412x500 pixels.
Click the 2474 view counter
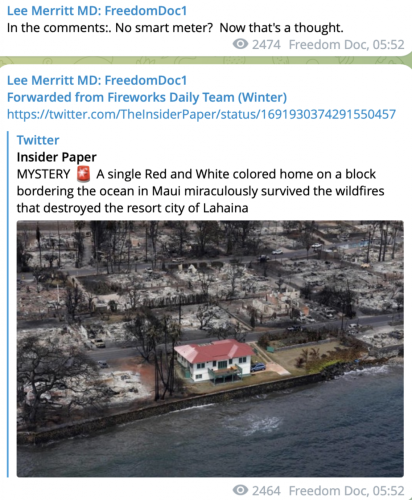266,44
